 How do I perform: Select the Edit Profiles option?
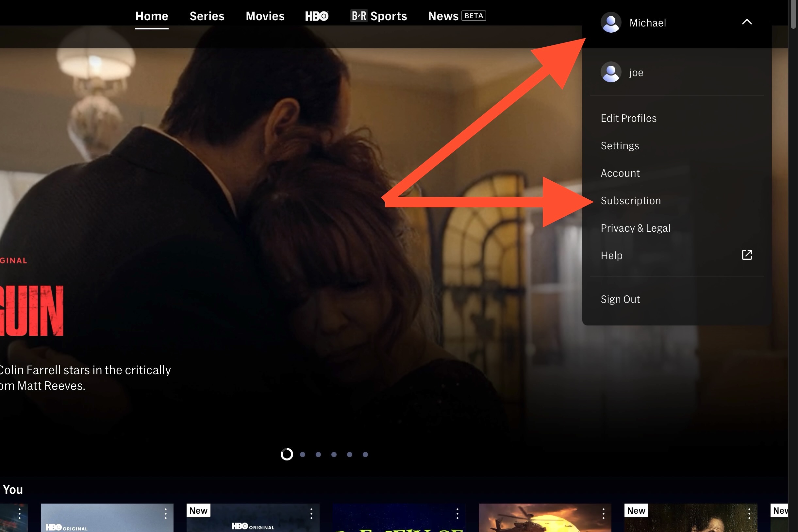(629, 118)
